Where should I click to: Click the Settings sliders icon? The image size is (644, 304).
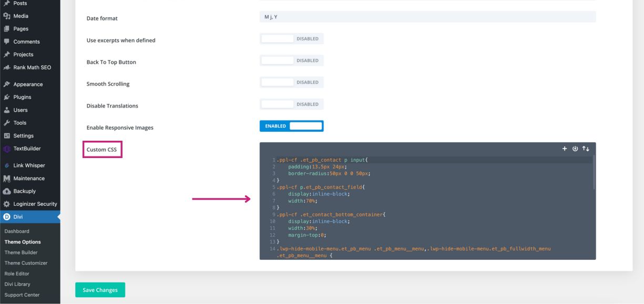point(6,135)
